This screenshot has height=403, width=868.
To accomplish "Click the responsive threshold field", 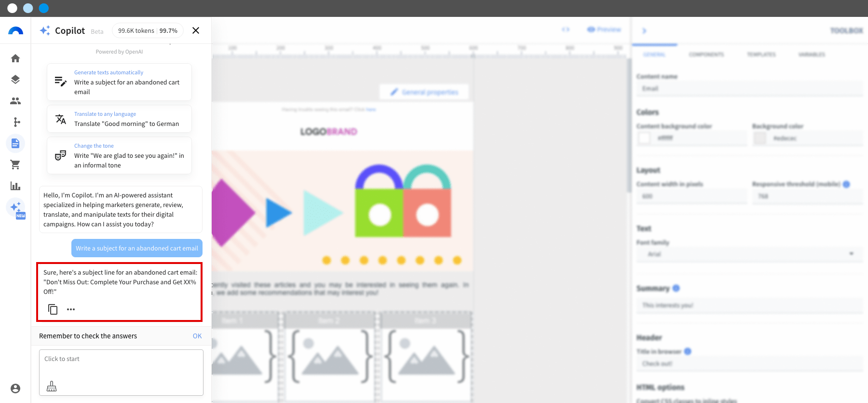I will pyautogui.click(x=808, y=196).
